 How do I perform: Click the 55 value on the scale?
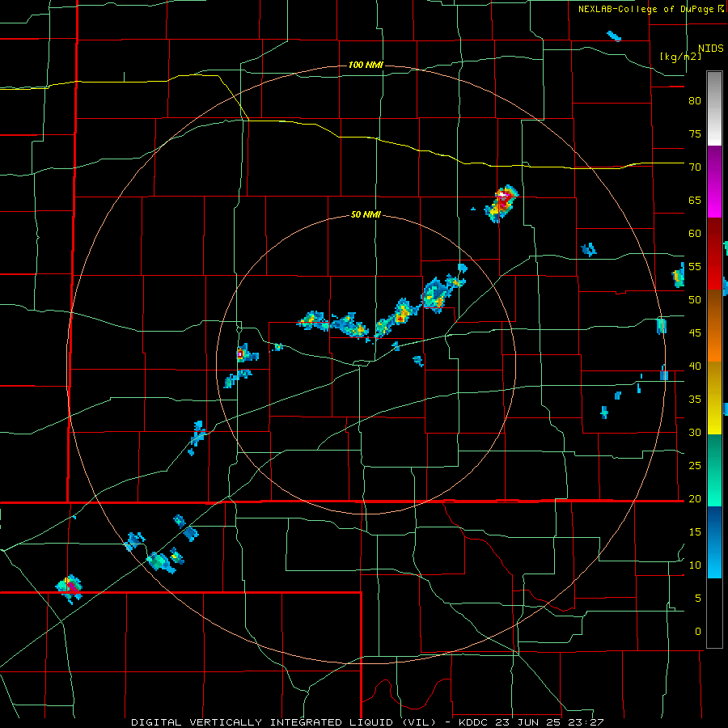[x=695, y=266]
